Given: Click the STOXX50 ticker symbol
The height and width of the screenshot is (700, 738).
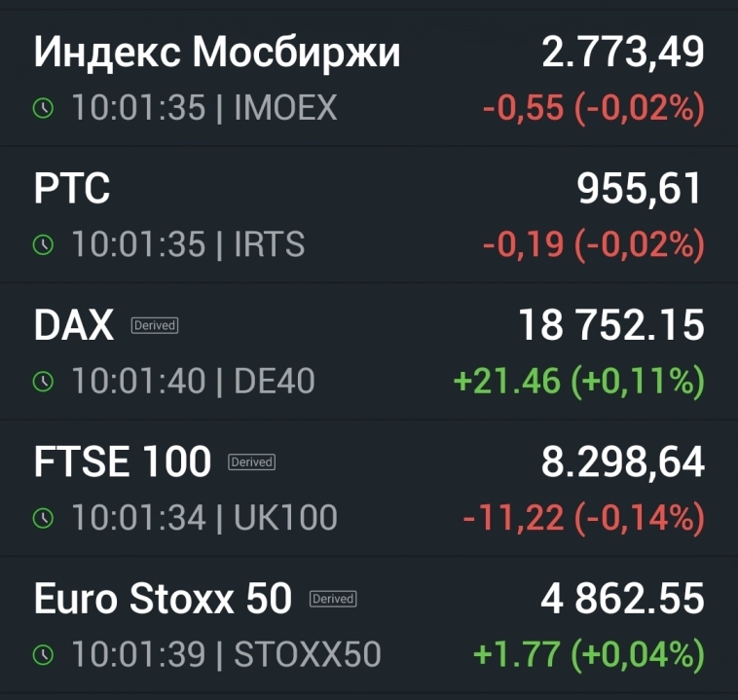Looking at the screenshot, I should click(x=308, y=655).
